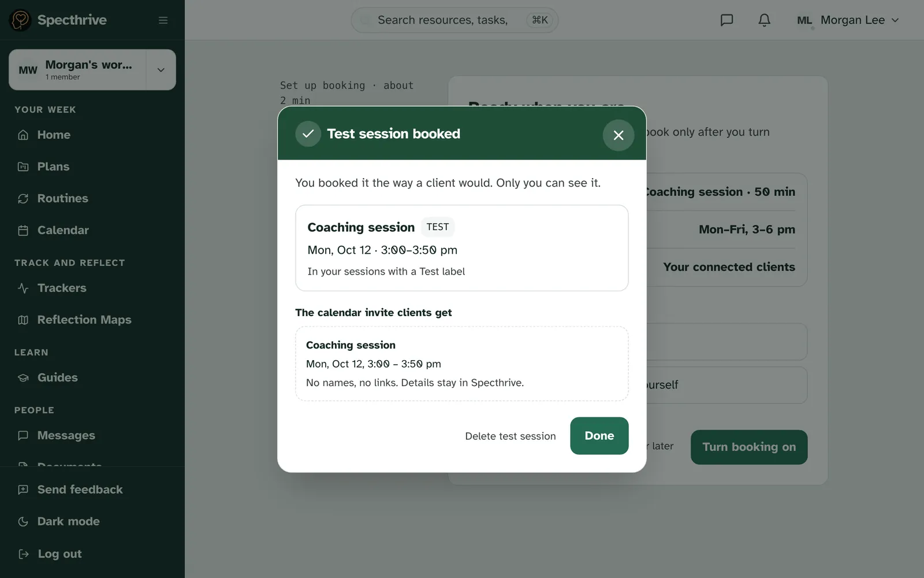This screenshot has height=578, width=924.
Task: Collapse the sidebar with the hamburger icon
Action: 163,20
